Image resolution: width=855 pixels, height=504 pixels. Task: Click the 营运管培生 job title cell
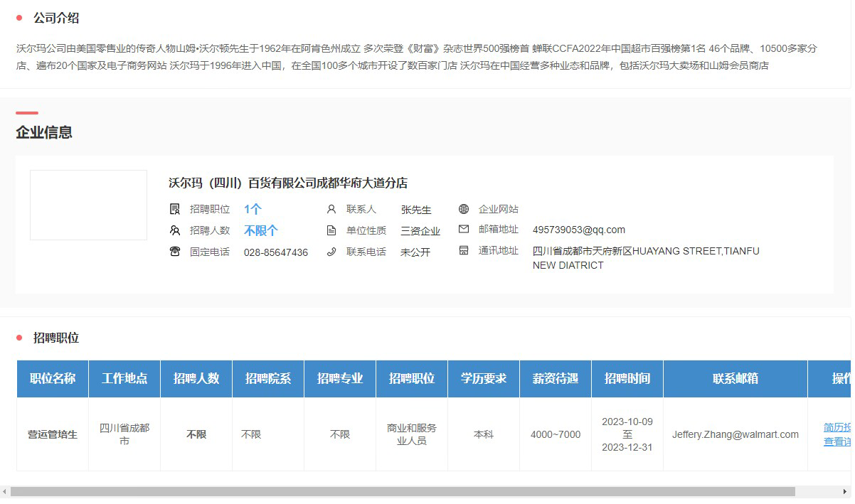click(x=53, y=434)
